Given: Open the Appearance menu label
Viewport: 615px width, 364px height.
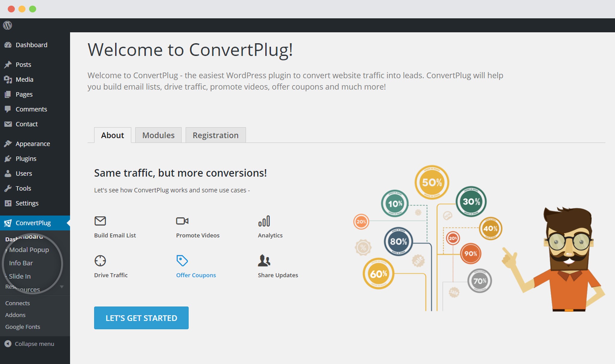Looking at the screenshot, I should 33,144.
